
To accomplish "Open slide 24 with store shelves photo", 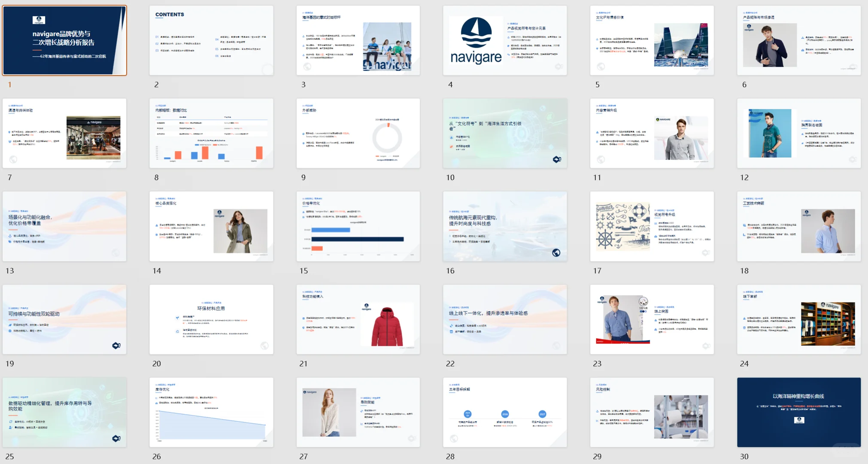I will pos(799,319).
